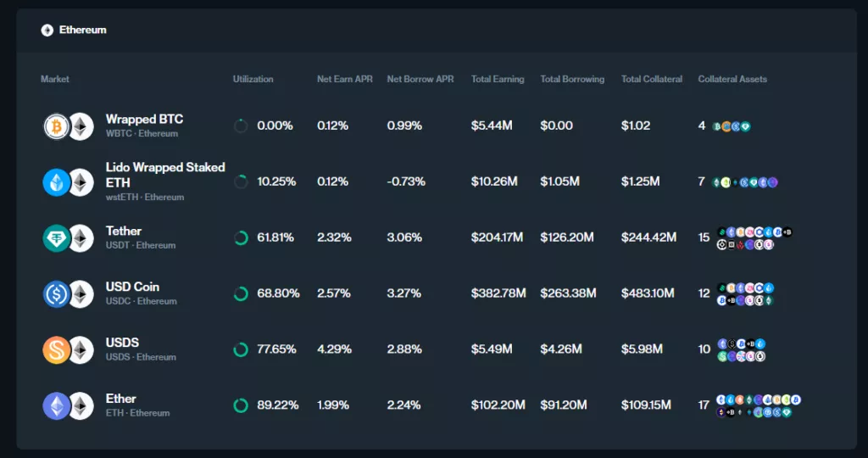Click collateral asset icons in Wrapped BTC row
Viewport: 868px width, 458px height.
click(732, 127)
